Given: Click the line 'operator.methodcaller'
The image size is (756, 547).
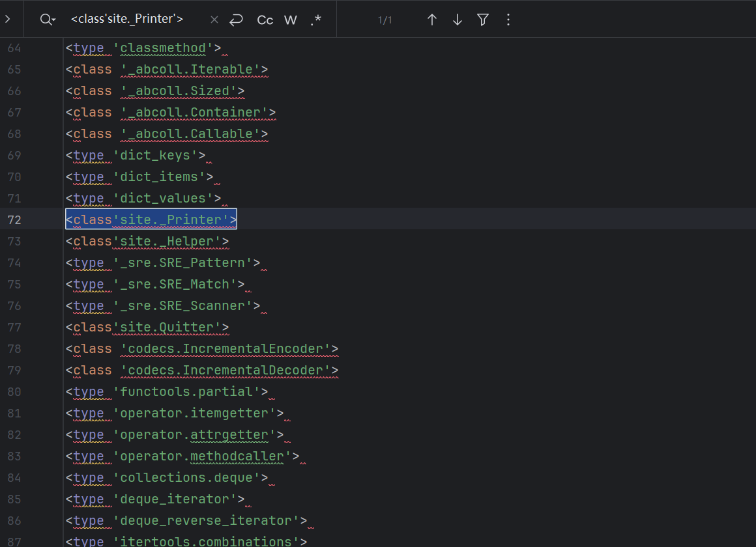Looking at the screenshot, I should point(182,456).
